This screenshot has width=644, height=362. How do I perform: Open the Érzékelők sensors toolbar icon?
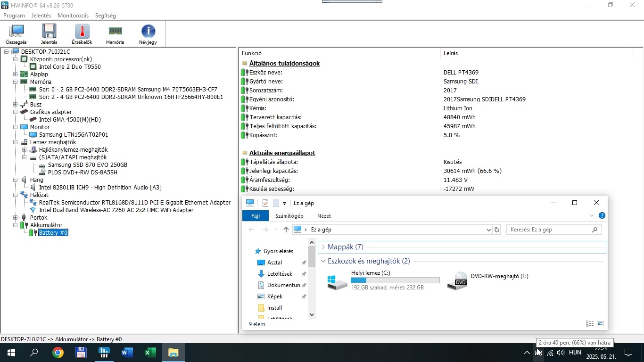coord(82,34)
